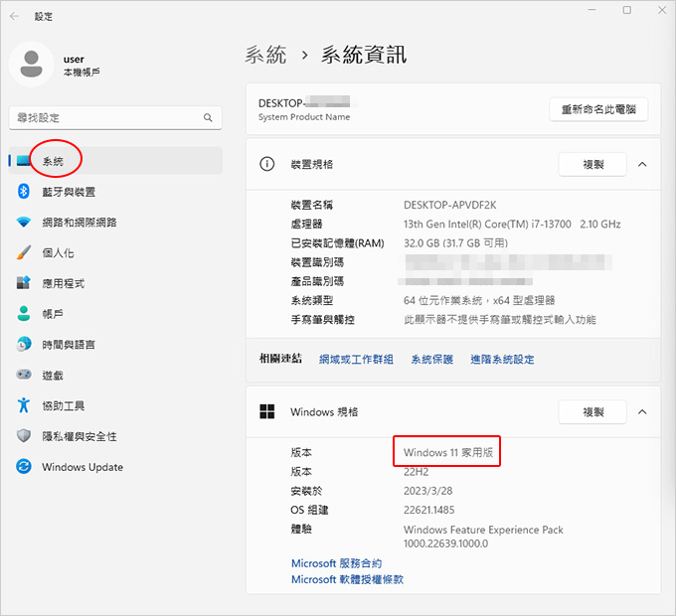676x616 pixels.
Task: Open the apps icon for 應用程式
Action: tap(23, 282)
